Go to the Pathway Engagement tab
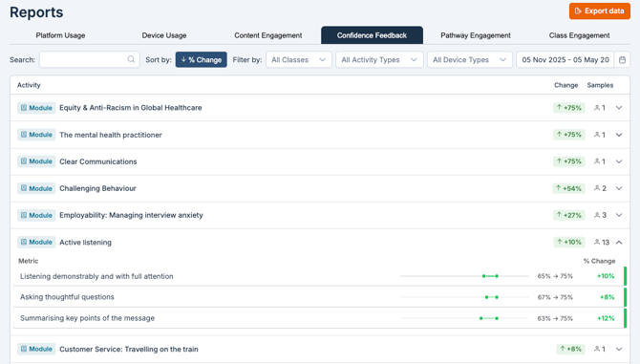Image resolution: width=640 pixels, height=364 pixels. (476, 35)
